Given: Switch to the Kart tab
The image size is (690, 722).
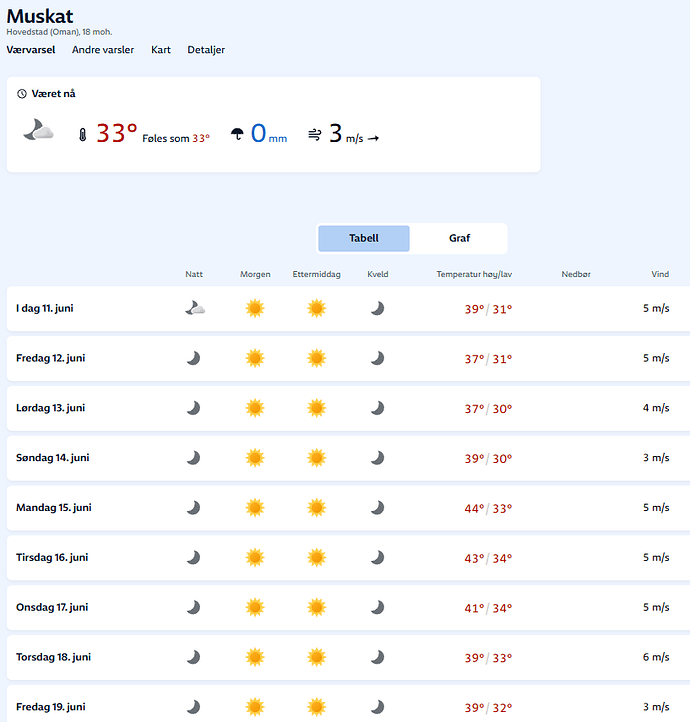Looking at the screenshot, I should pyautogui.click(x=161, y=50).
